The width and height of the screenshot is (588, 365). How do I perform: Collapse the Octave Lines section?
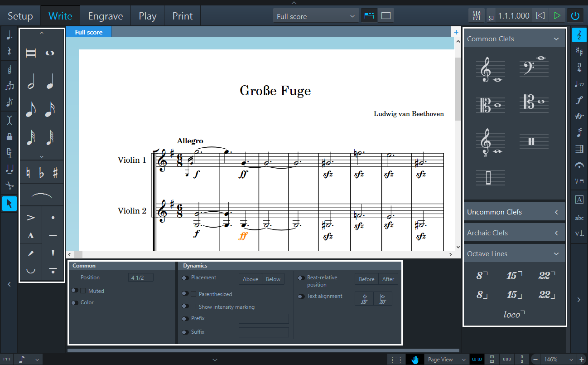556,254
